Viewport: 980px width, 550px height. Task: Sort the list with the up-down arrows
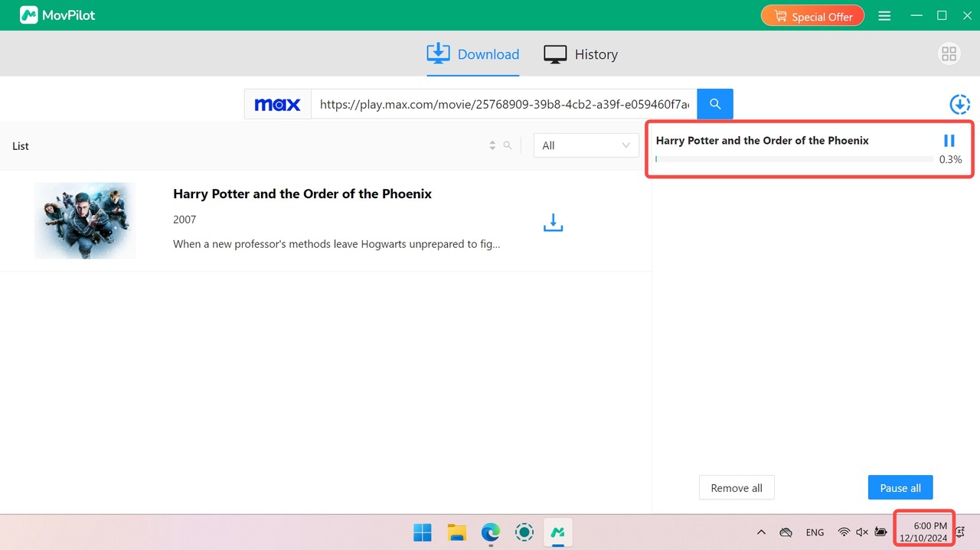click(x=492, y=145)
